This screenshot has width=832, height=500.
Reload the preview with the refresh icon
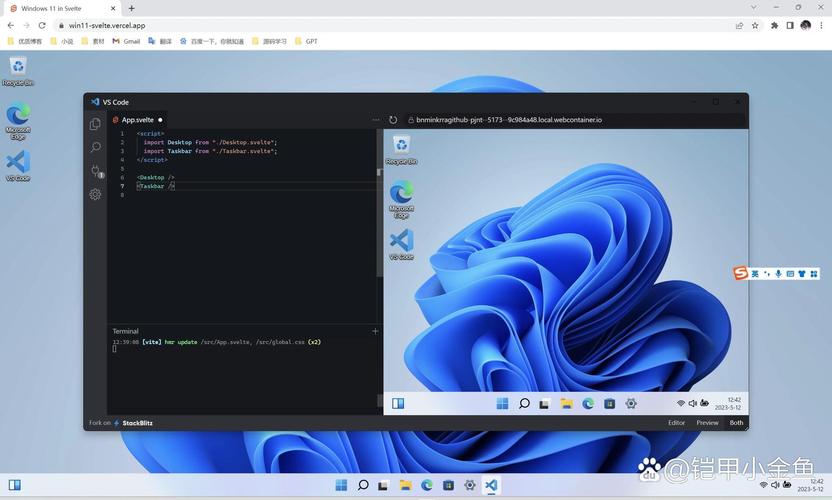click(393, 120)
